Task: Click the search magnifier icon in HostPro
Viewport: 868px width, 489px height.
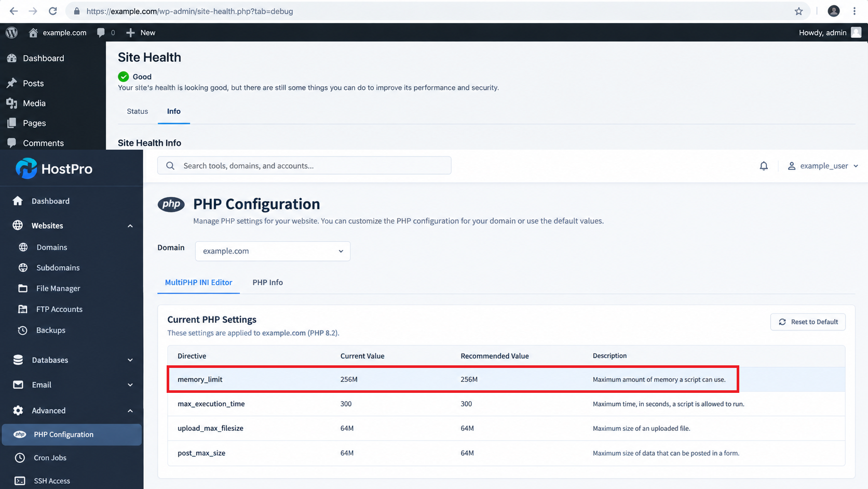Action: [x=170, y=166]
